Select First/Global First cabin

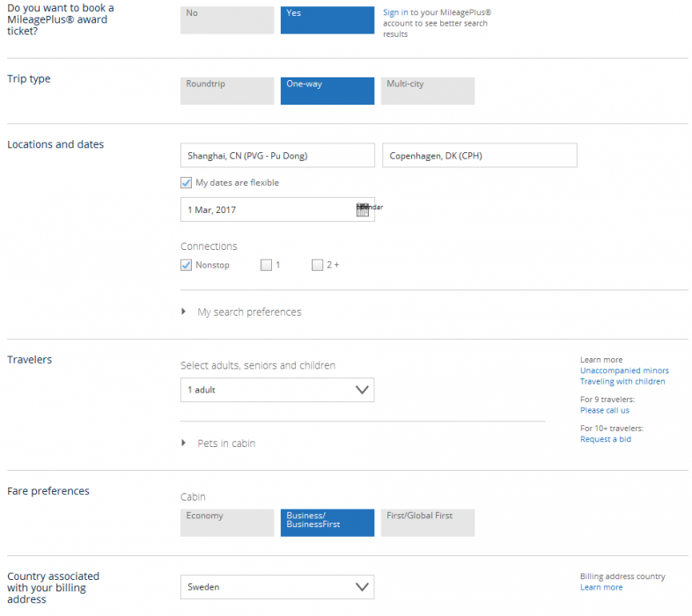pyautogui.click(x=427, y=523)
